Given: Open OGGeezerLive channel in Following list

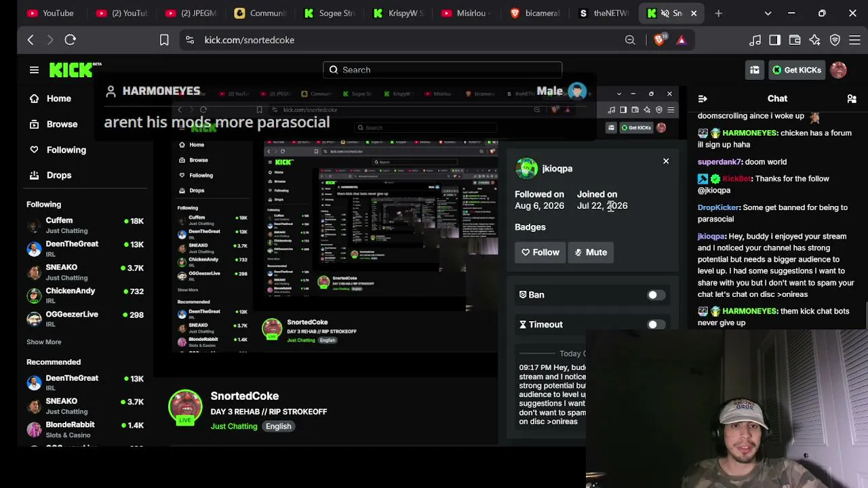Looking at the screenshot, I should (x=85, y=319).
